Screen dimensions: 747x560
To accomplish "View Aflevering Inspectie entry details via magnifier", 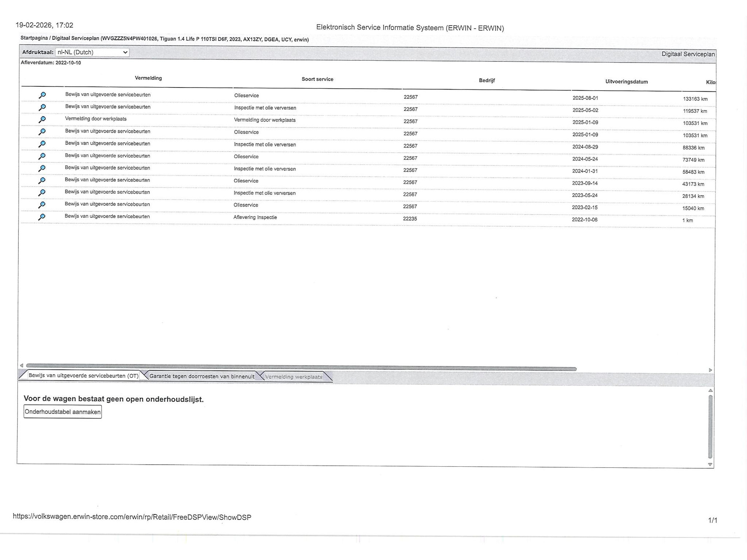I will point(42,217).
